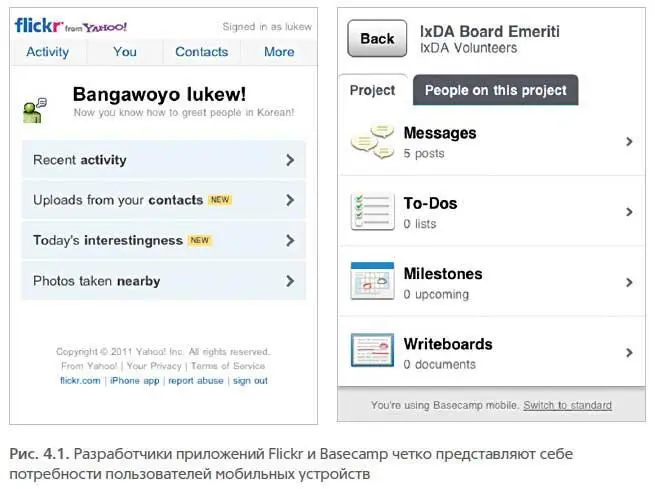This screenshot has width=655, height=489.
Task: Click the sign out link
Action: coord(251,381)
